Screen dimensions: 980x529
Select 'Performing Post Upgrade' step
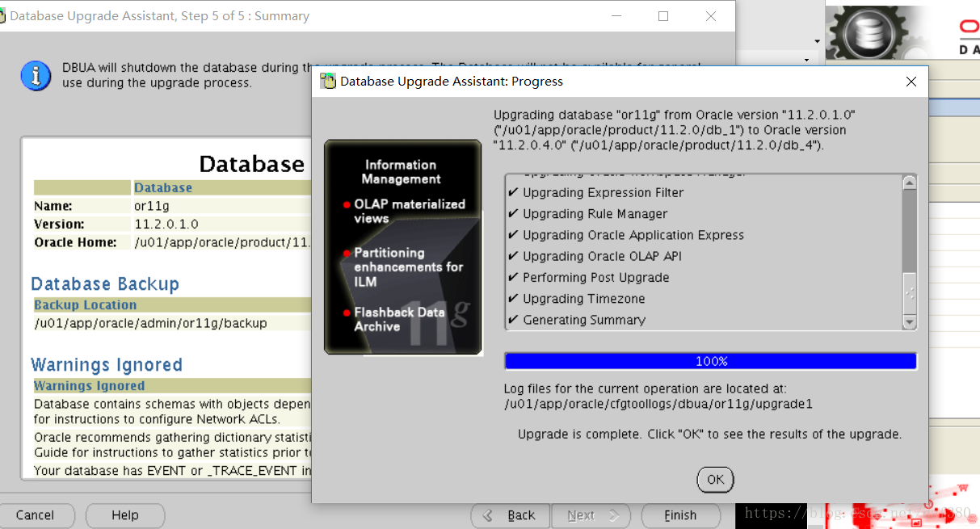click(x=589, y=277)
